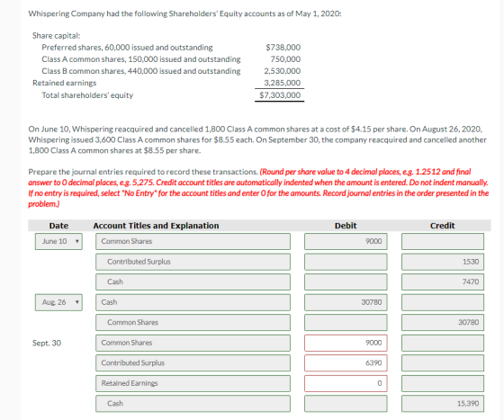The height and width of the screenshot is (420, 504).
Task: Click empty credit field beside Retained Earnings
Action: click(443, 383)
